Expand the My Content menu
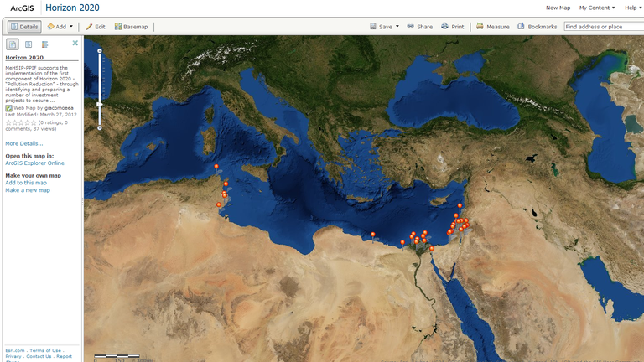644x362 pixels. pos(597,8)
